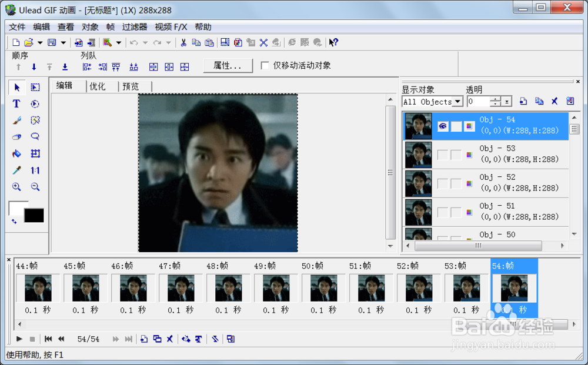
Task: Select frame 50 thumbnail in timeline
Action: pos(323,288)
